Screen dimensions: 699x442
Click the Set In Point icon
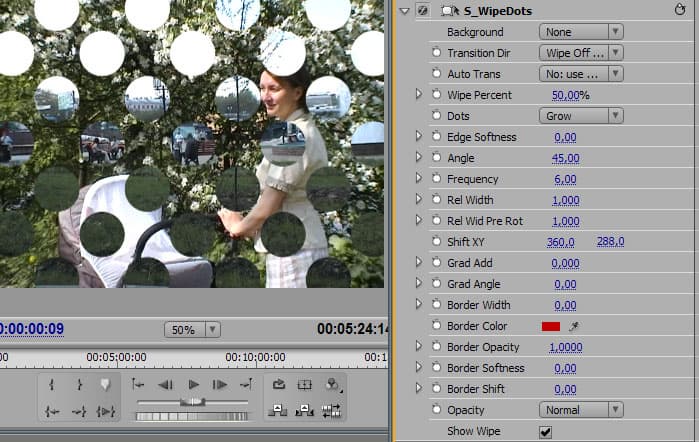pos(53,385)
